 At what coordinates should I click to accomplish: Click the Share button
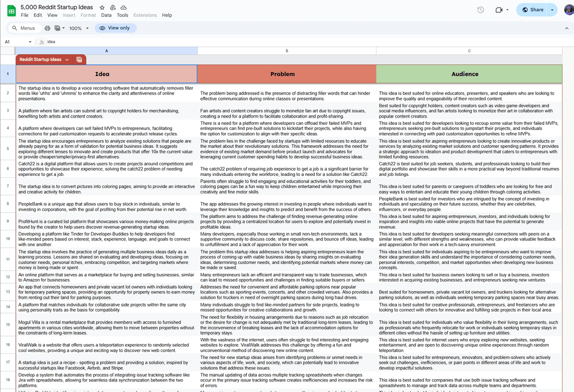pos(532,10)
